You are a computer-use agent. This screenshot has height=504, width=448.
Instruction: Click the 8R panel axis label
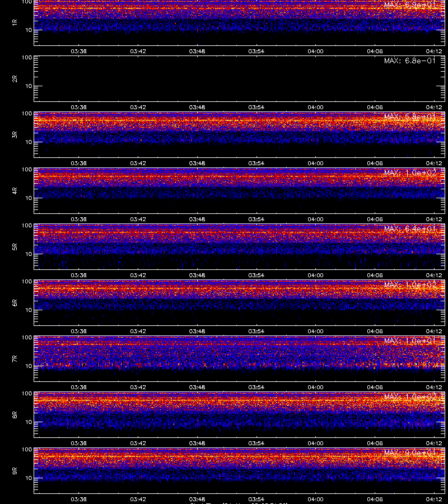point(15,414)
